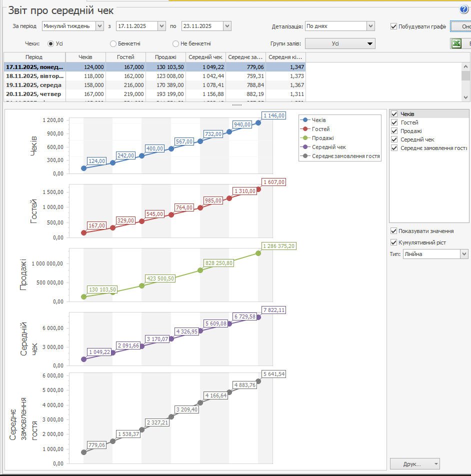Turn off Показувати значення checkbox
471x476 pixels.
(x=394, y=231)
